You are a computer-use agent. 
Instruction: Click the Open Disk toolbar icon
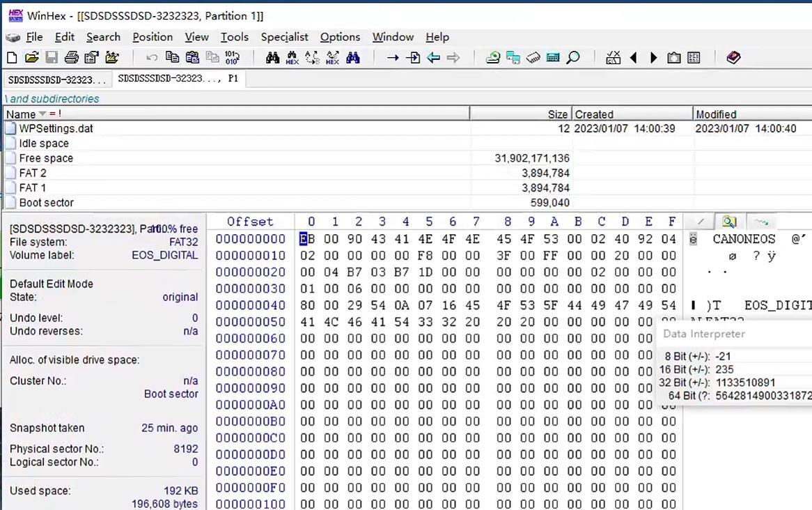[493, 58]
